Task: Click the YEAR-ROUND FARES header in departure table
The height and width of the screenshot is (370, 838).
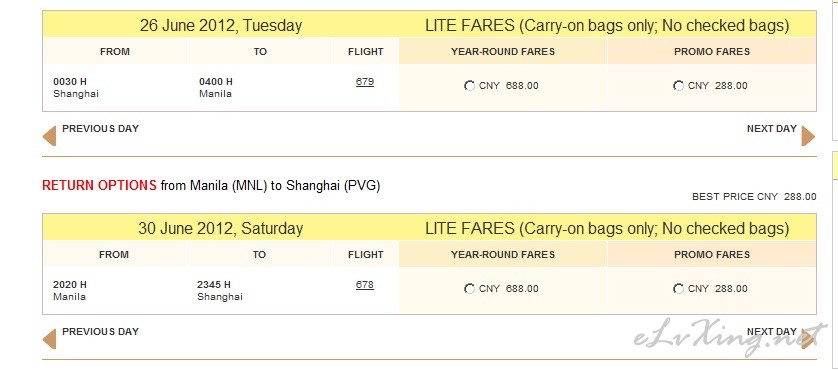Action: (x=503, y=51)
